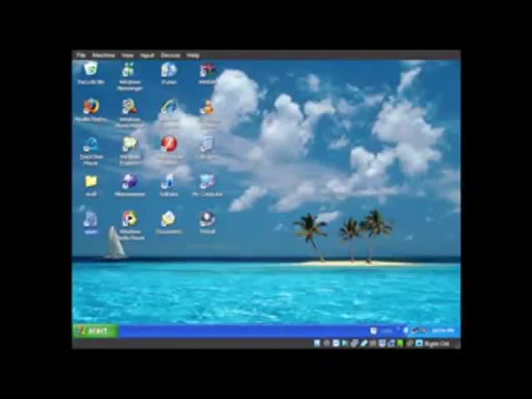The height and width of the screenshot is (399, 532).
Task: Select the QuickTime Player shortcut
Action: (x=91, y=145)
